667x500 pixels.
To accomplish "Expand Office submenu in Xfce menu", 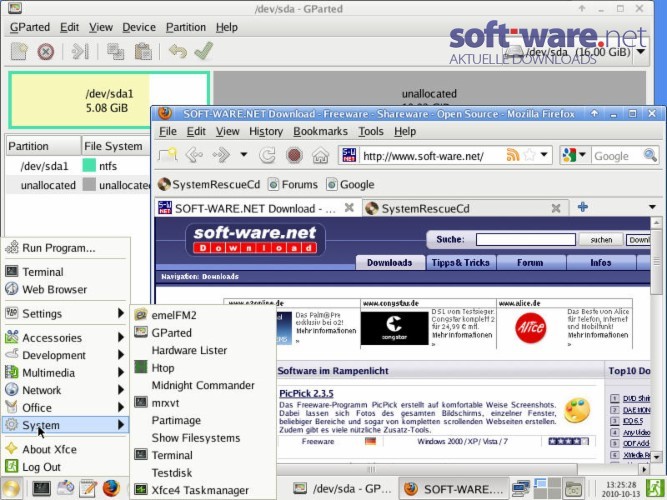I will [x=66, y=408].
